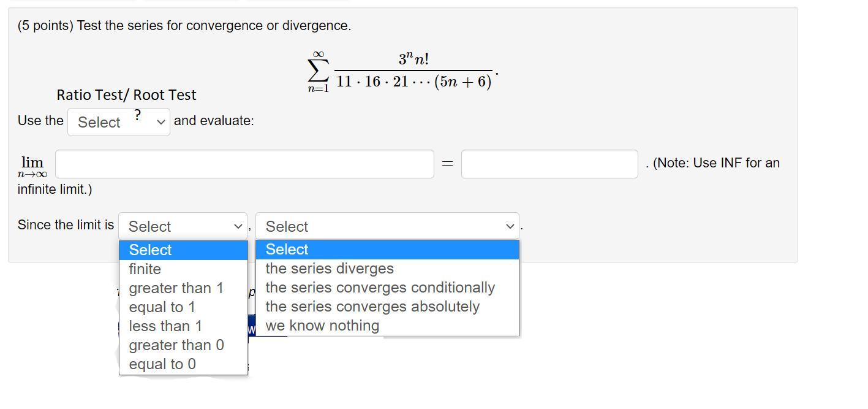Pick 'equal to 1' in the list
The image size is (868, 409).
(162, 307)
